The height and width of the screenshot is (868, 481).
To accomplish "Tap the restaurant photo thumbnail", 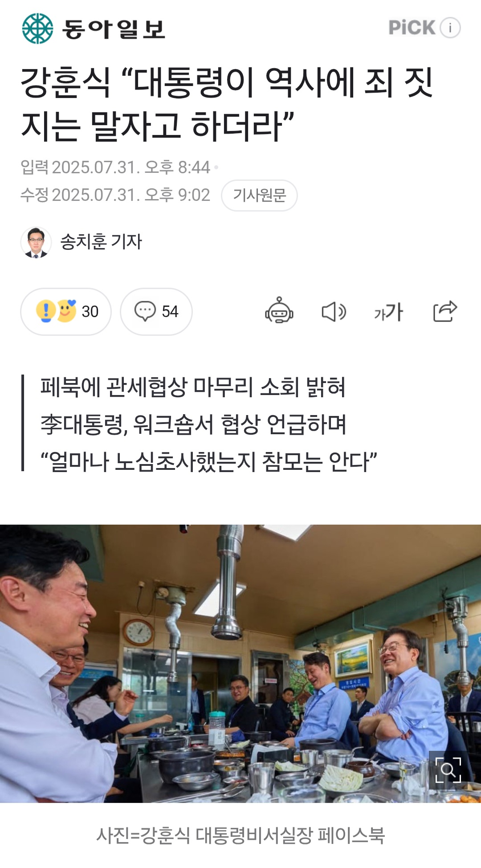I will [240, 664].
